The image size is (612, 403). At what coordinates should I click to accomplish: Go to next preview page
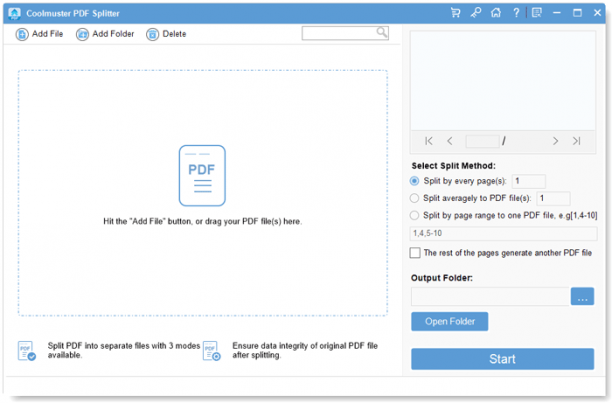click(555, 141)
